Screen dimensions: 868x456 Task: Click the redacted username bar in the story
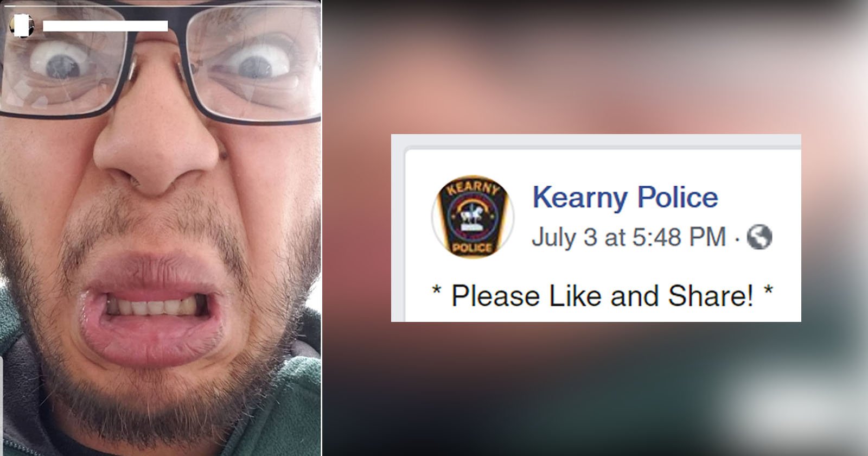pyautogui.click(x=105, y=26)
